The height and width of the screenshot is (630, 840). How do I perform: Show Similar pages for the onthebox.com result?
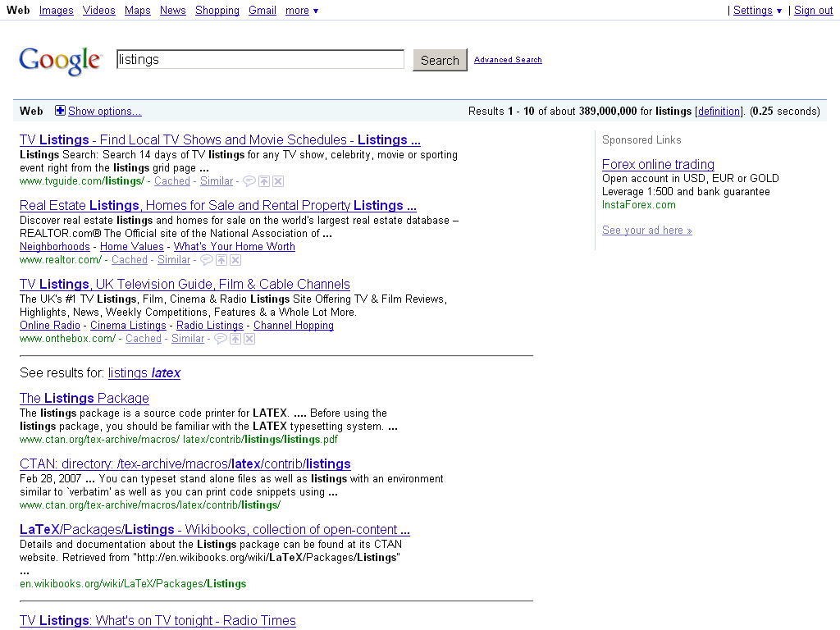point(188,339)
